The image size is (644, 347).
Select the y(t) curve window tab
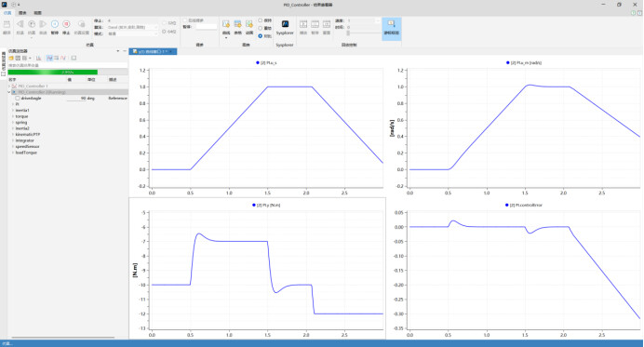point(153,52)
